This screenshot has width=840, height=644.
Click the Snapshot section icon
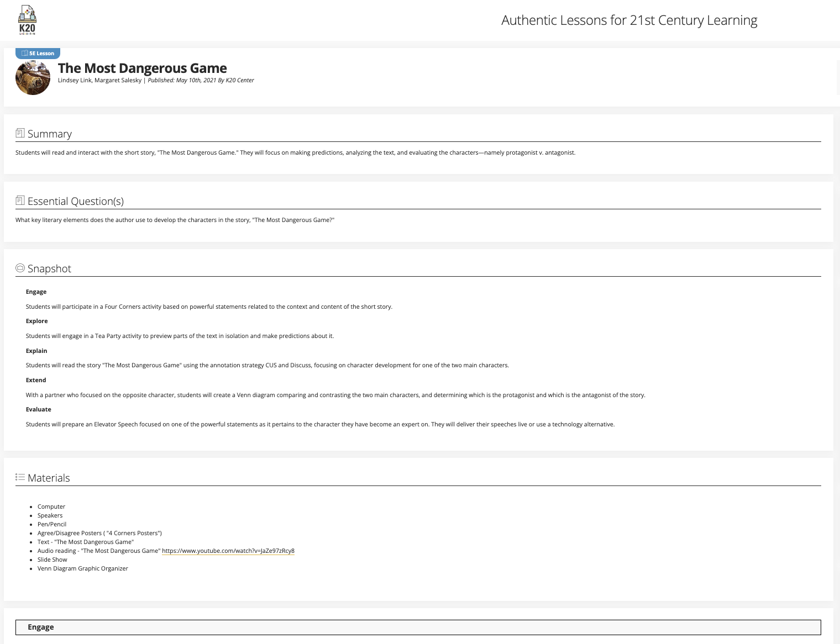[x=20, y=268]
